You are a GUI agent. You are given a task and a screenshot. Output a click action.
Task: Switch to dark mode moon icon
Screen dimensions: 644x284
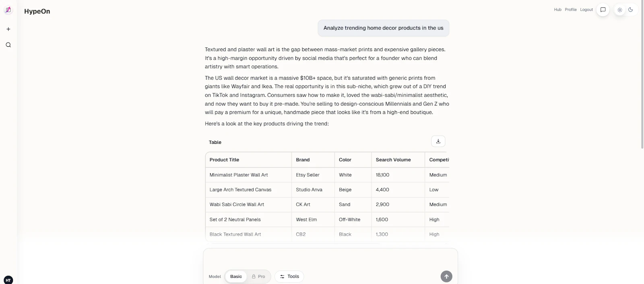coord(631,10)
